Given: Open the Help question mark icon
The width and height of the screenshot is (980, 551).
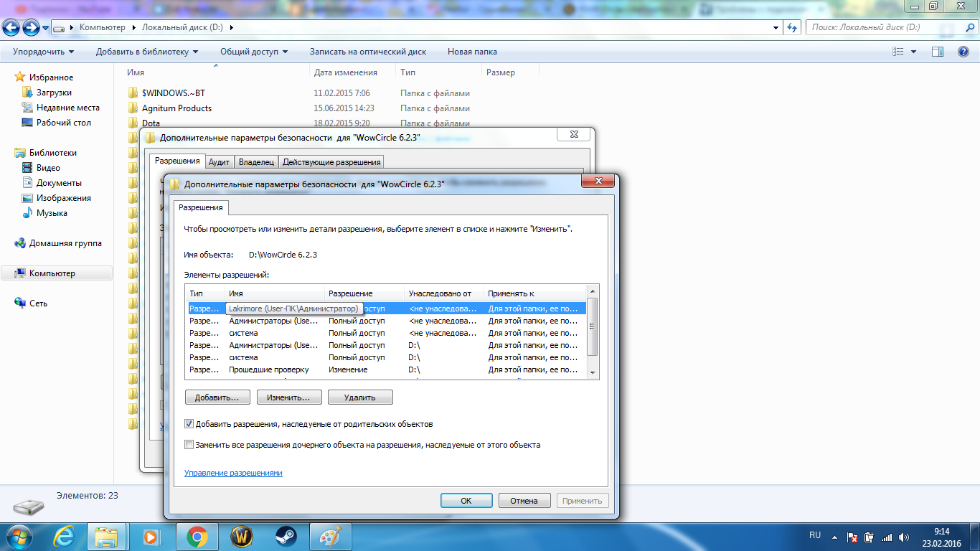Looking at the screenshot, I should click(x=963, y=52).
